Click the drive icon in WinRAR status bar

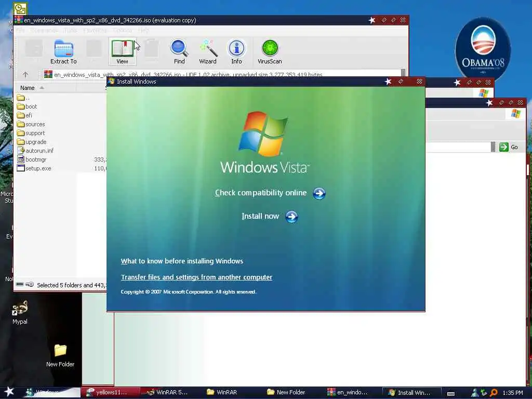pyautogui.click(x=20, y=284)
